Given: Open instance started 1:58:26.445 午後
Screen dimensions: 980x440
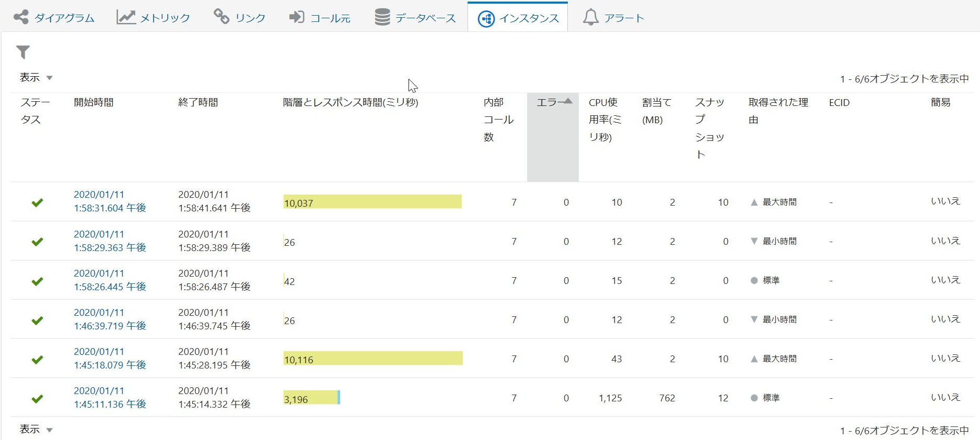Looking at the screenshot, I should pyautogui.click(x=110, y=280).
